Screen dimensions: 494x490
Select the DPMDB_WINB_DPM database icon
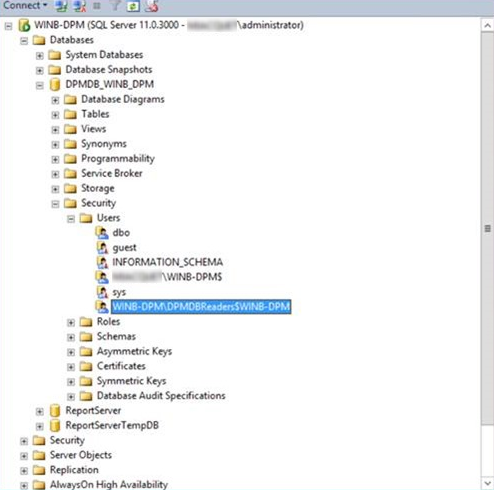coord(55,85)
